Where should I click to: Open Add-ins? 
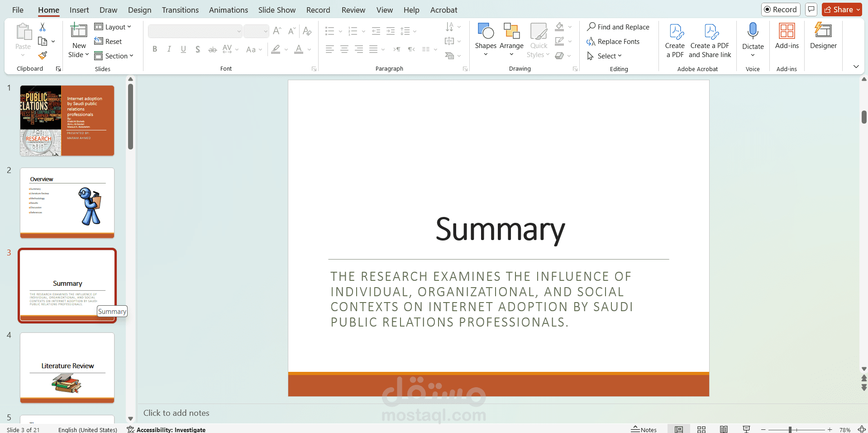coord(787,36)
